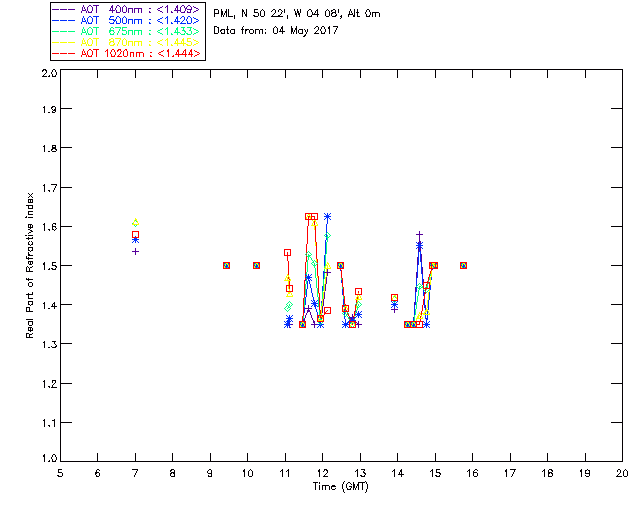Image resolution: width=640 pixels, height=512 pixels.
Task: Click the 1.1 y-axis tick label
Action: pos(49,423)
